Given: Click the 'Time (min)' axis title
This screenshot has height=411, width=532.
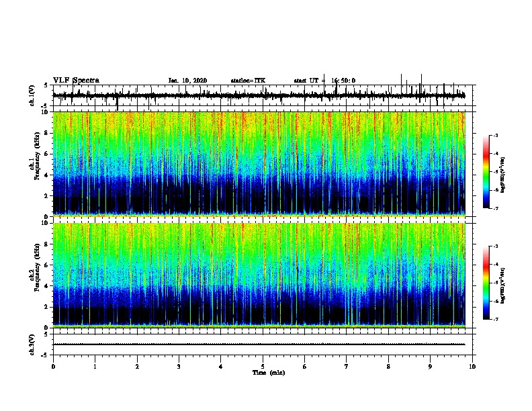Looking at the screenshot, I should pos(269,373).
